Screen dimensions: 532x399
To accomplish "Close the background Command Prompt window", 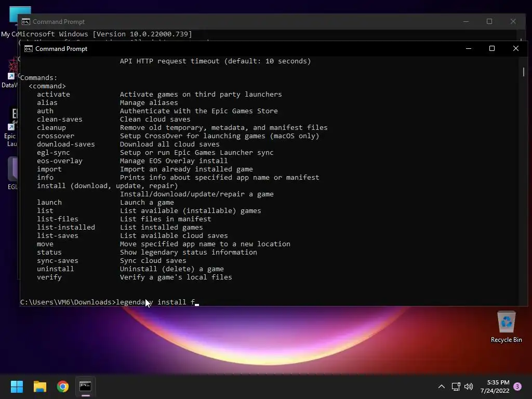I will [x=513, y=21].
